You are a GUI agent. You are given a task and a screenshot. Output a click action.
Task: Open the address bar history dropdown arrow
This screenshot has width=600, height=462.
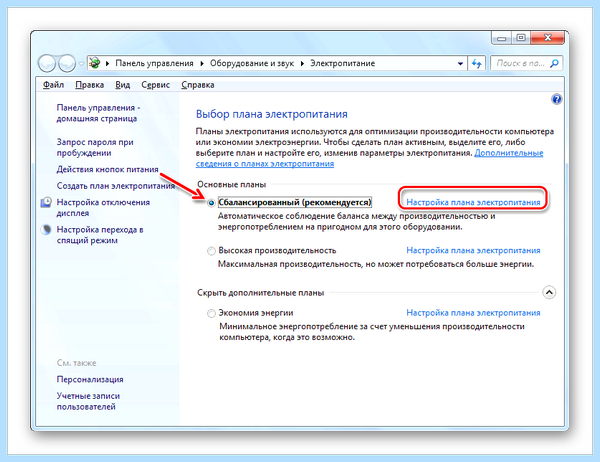pos(460,64)
